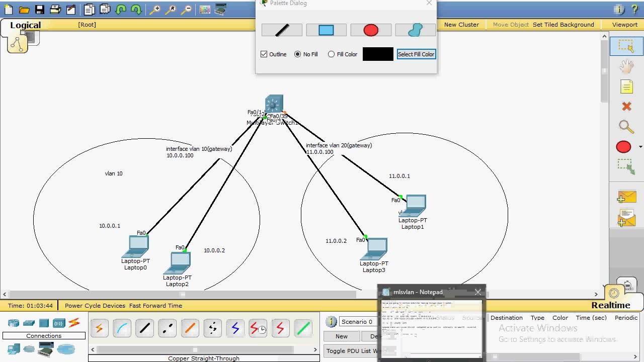
Task: Choose the Inspect magnifier tool
Action: [626, 126]
